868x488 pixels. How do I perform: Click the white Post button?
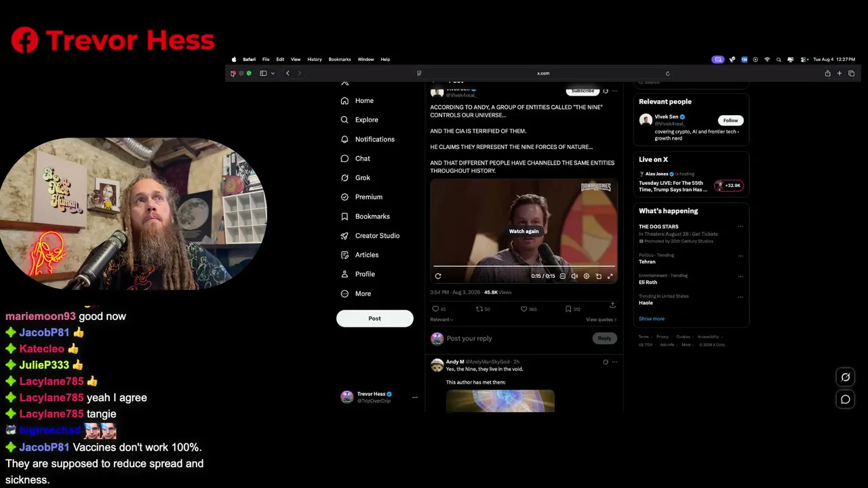[x=375, y=319]
